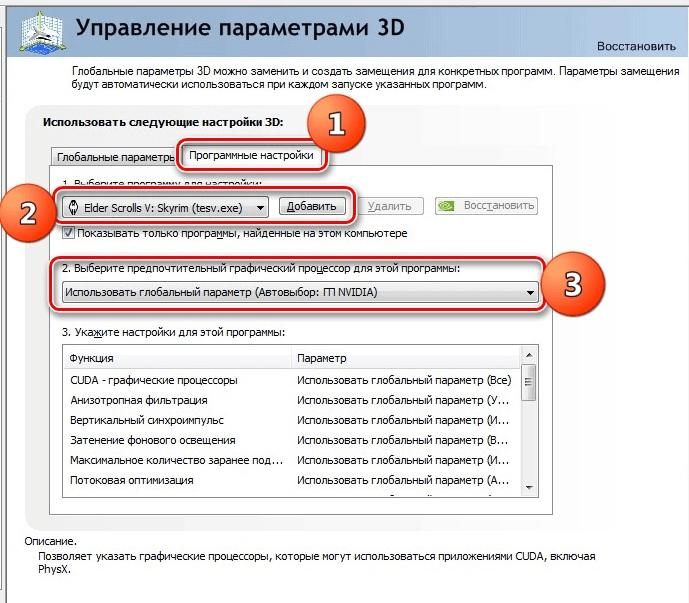Viewport: 689px width, 603px height.
Task: Click parameter value for Анизотропная фильтрация
Action: point(403,400)
